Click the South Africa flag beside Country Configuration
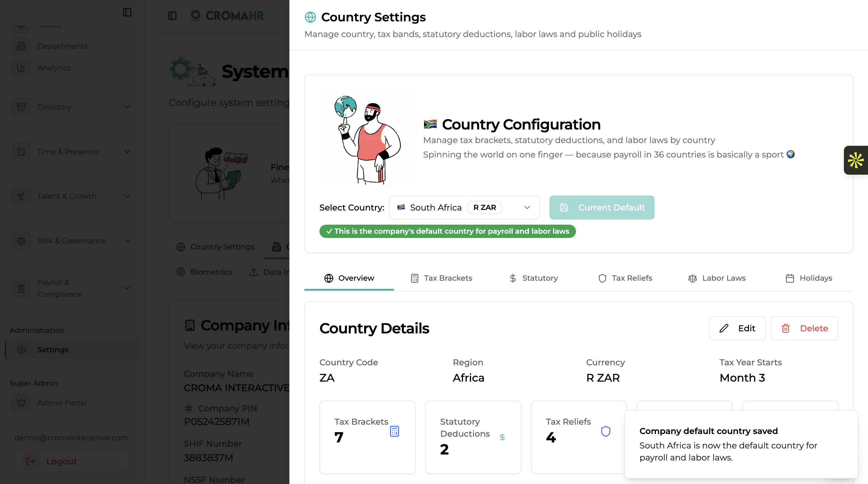868x484 pixels. coord(430,124)
